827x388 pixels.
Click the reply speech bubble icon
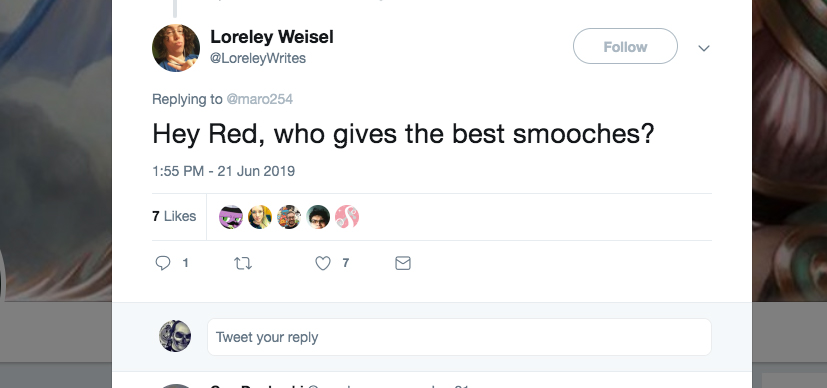pos(163,263)
